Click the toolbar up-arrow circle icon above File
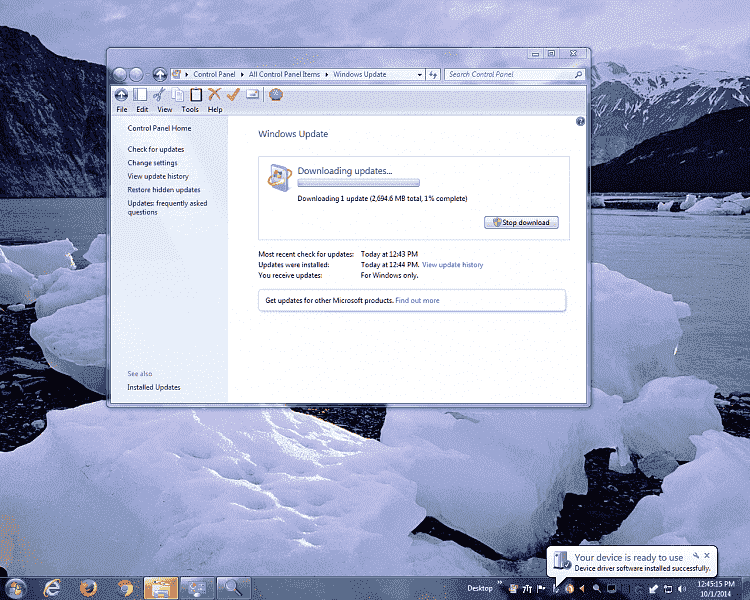 [x=121, y=95]
